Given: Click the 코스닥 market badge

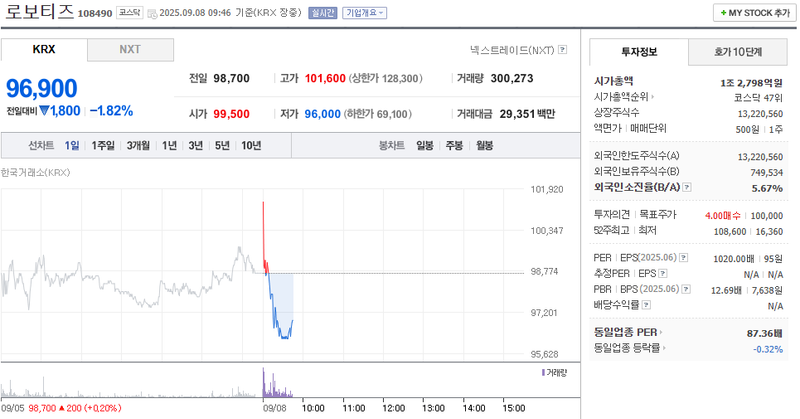Looking at the screenshot, I should 130,13.
